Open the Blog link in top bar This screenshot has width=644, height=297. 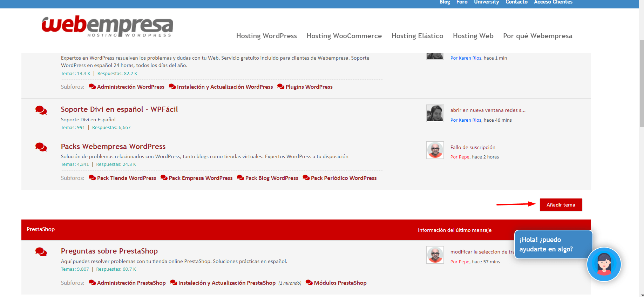tap(445, 2)
